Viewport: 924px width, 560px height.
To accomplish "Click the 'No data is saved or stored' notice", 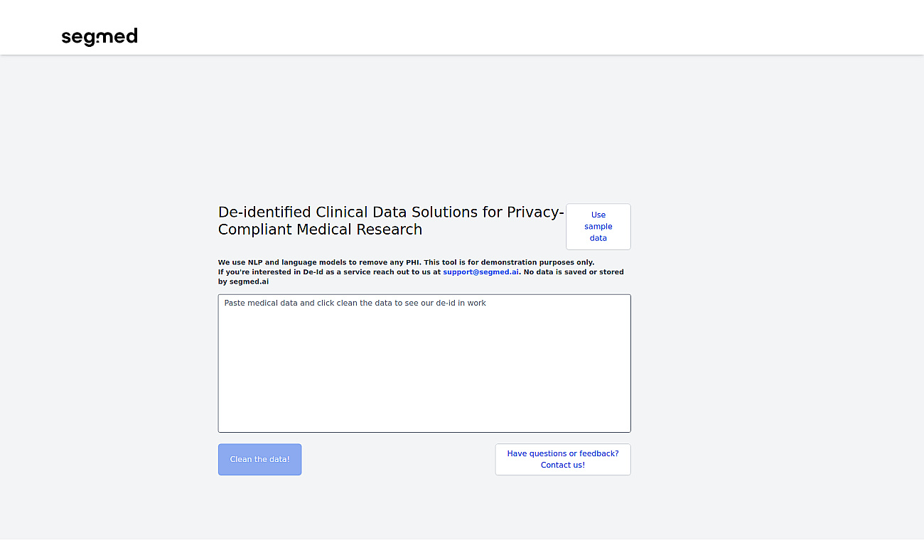I will (x=574, y=272).
